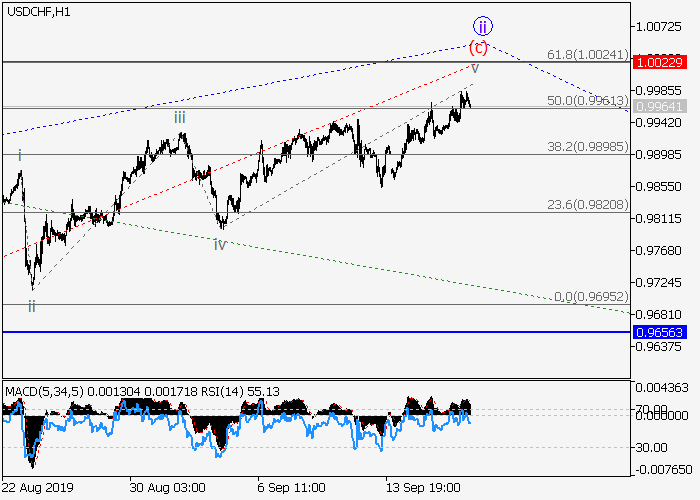The image size is (700, 500).
Task: Select the MACD(5,34,5) indicator label
Action: coord(36,388)
